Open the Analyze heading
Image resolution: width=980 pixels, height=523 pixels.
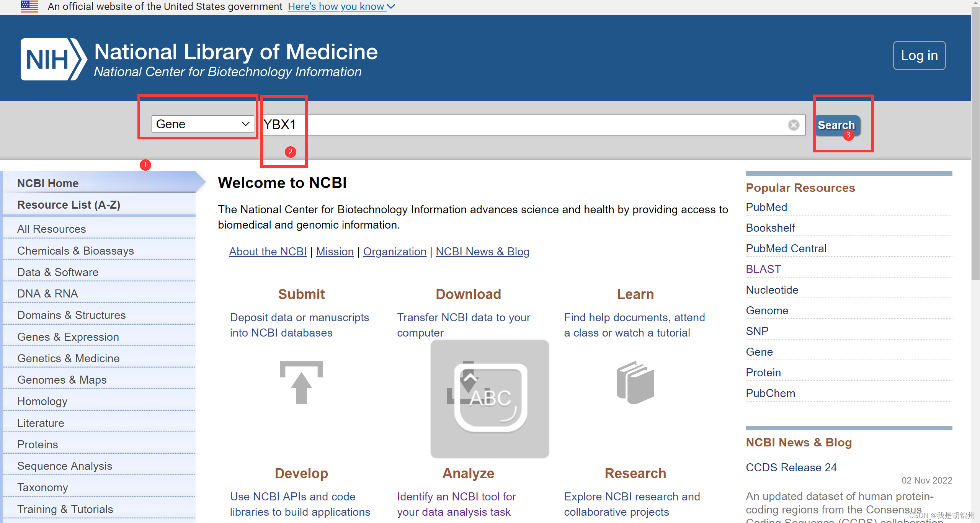[x=468, y=473]
